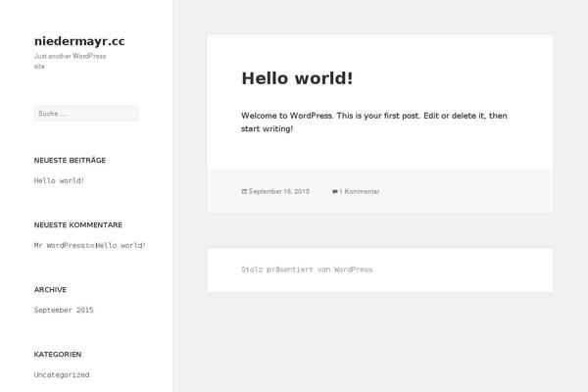Viewport: 588px width, 392px height.
Task: Focus the Suche search field
Action: point(86,114)
